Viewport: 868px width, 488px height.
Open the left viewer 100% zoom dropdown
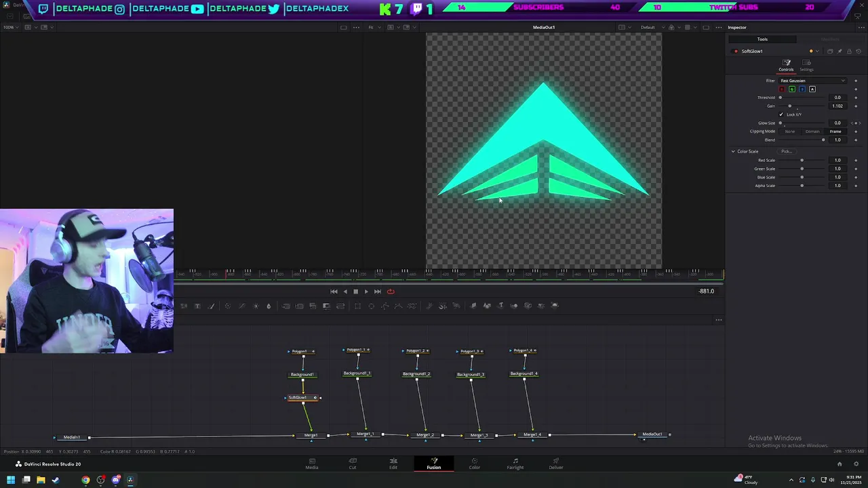(x=11, y=27)
